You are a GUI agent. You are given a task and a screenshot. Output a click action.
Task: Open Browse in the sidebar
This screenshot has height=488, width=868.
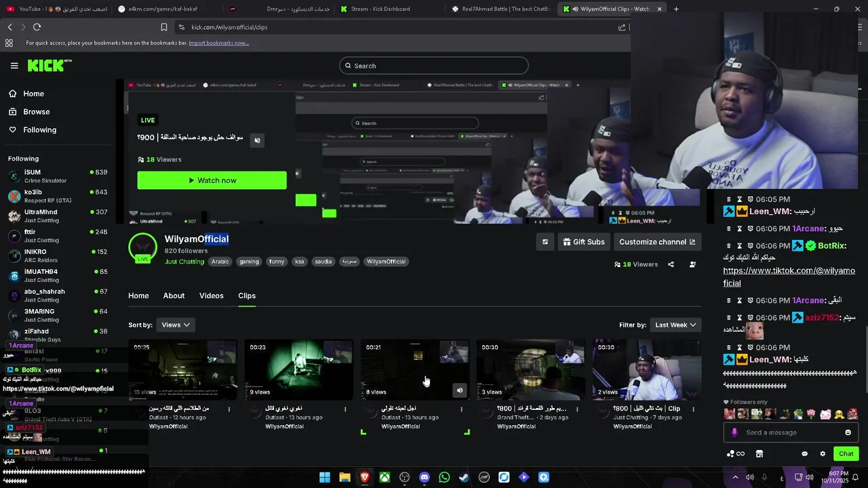click(x=36, y=112)
